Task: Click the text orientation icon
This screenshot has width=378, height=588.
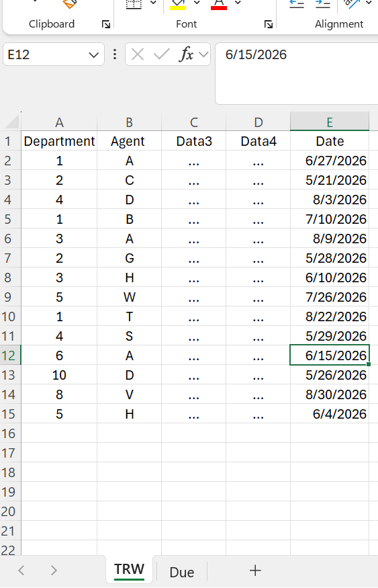Action: (351, 4)
